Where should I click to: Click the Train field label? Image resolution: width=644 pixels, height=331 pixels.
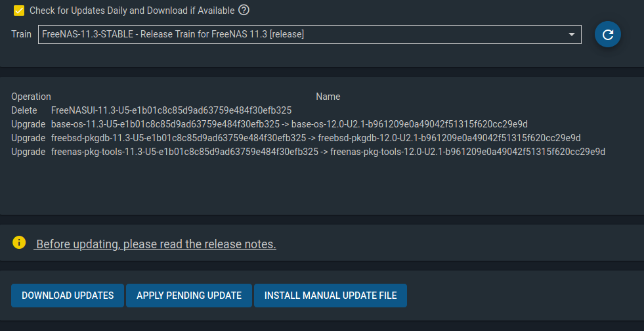coord(21,34)
